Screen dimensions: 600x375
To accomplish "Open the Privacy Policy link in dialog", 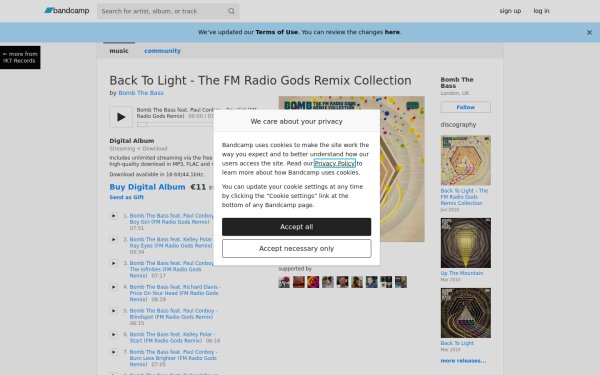I will tap(334, 163).
